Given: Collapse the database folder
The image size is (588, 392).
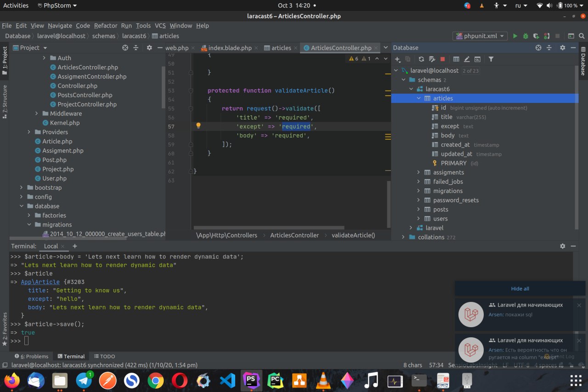Looking at the screenshot, I should coord(22,206).
